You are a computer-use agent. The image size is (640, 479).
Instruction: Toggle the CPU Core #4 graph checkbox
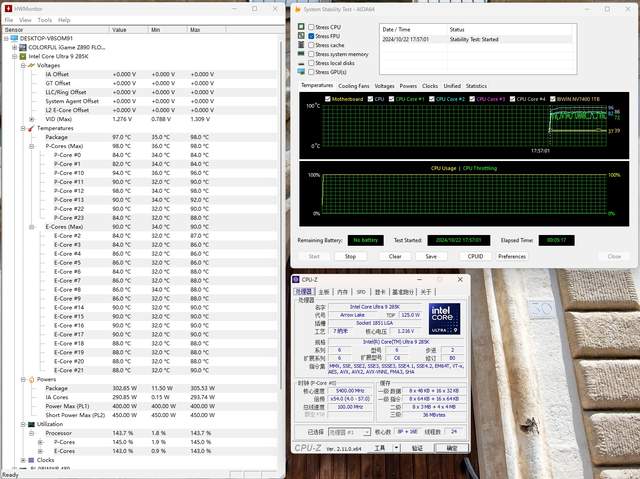tap(512, 99)
